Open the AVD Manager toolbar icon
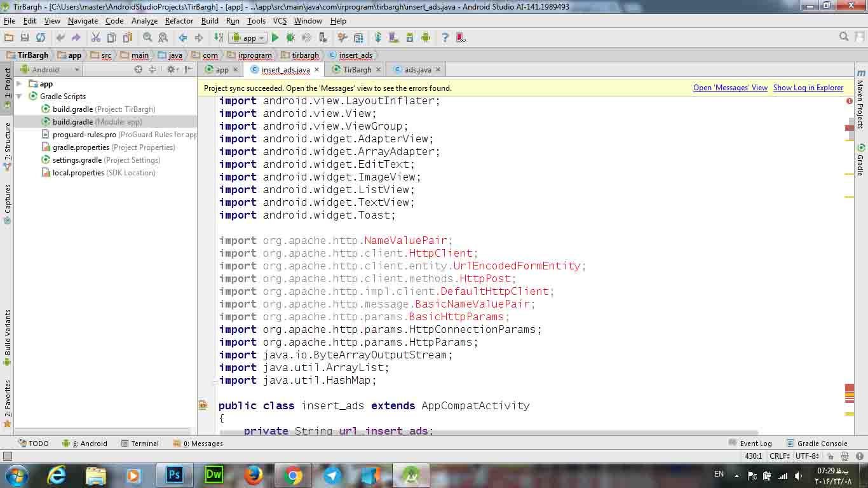The image size is (868, 488). pos(394,38)
